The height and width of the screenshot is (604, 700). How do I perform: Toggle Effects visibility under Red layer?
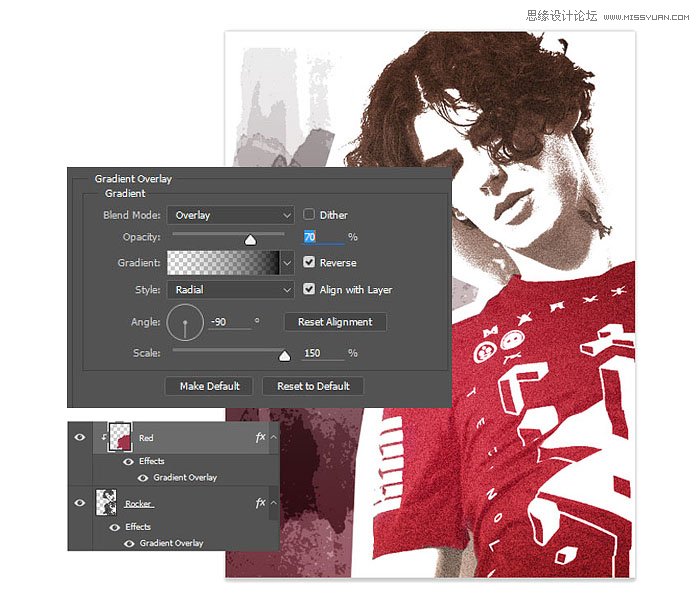click(128, 462)
